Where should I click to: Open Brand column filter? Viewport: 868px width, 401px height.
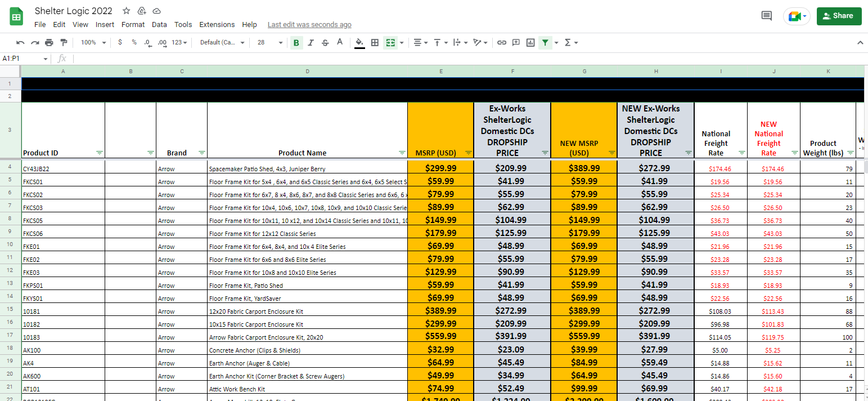point(201,153)
